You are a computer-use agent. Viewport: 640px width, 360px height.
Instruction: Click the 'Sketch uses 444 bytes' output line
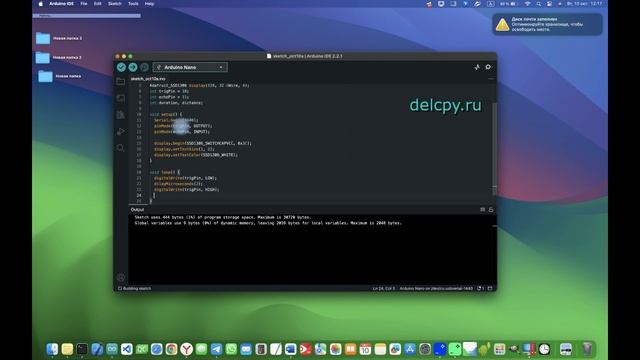(x=223, y=217)
